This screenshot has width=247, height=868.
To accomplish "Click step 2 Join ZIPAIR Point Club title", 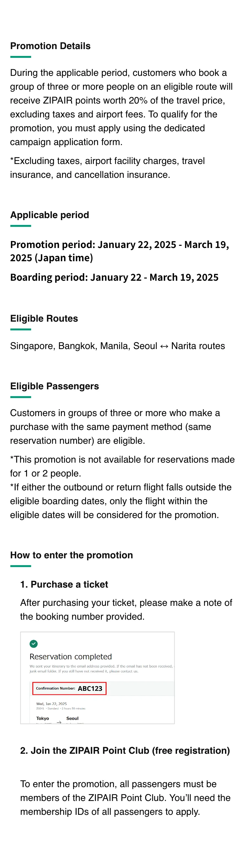I will click(x=125, y=751).
